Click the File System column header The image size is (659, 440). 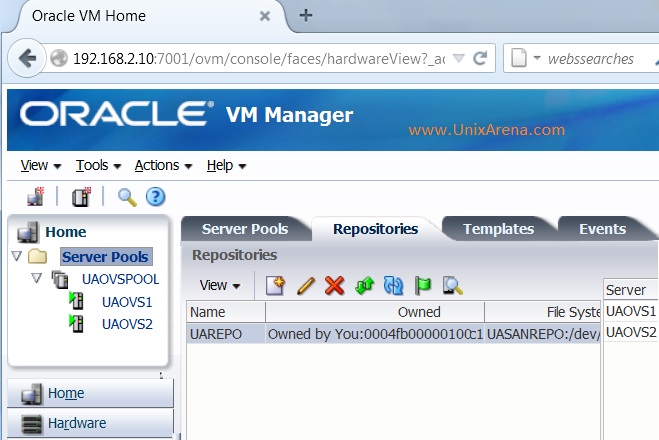click(543, 312)
